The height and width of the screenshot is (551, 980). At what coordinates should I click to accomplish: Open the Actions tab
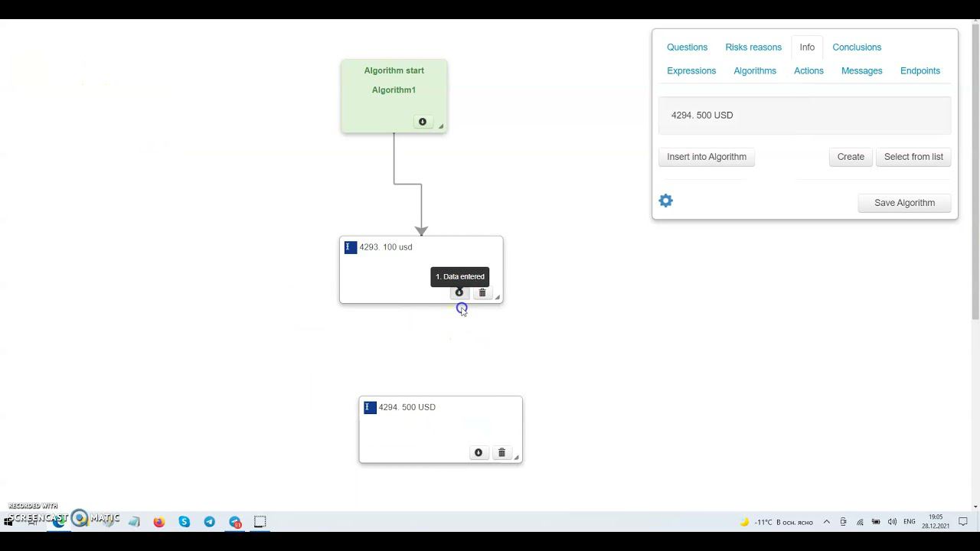pos(808,70)
